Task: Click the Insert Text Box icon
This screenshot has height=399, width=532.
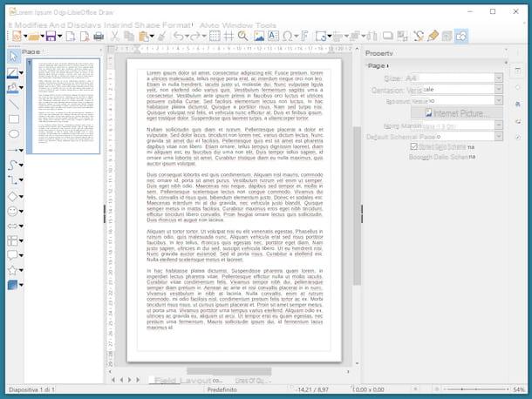Action: 273,36
